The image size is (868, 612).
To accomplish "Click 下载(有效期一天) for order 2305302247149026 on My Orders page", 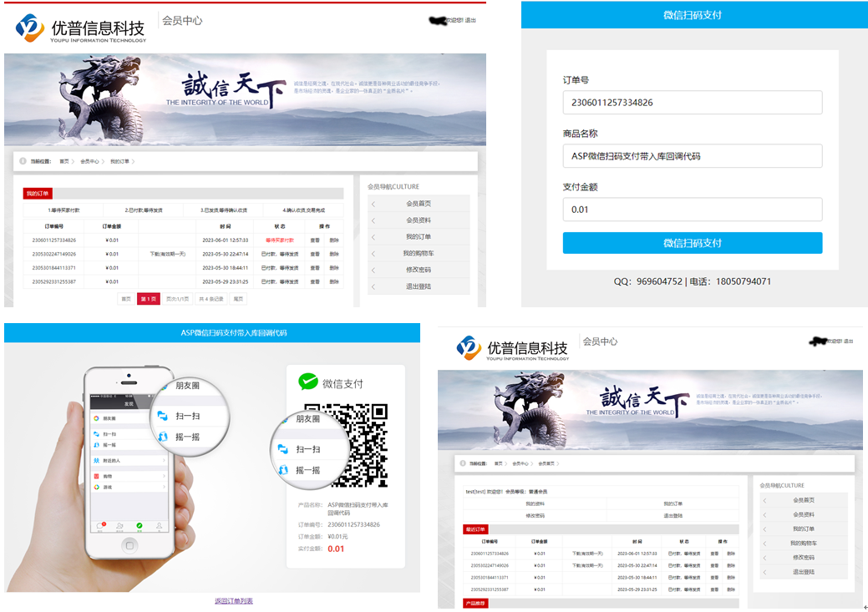I will coord(168,254).
